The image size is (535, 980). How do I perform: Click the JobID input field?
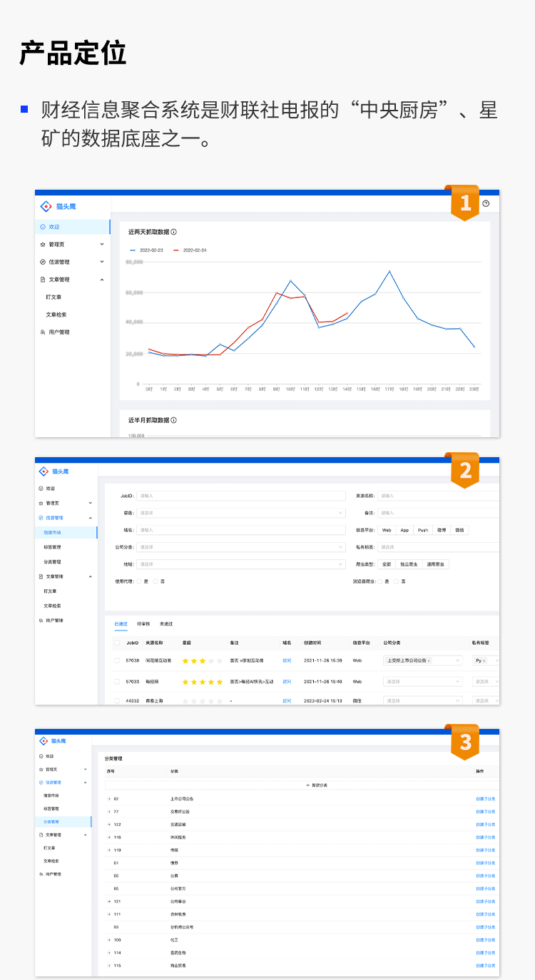click(x=240, y=496)
